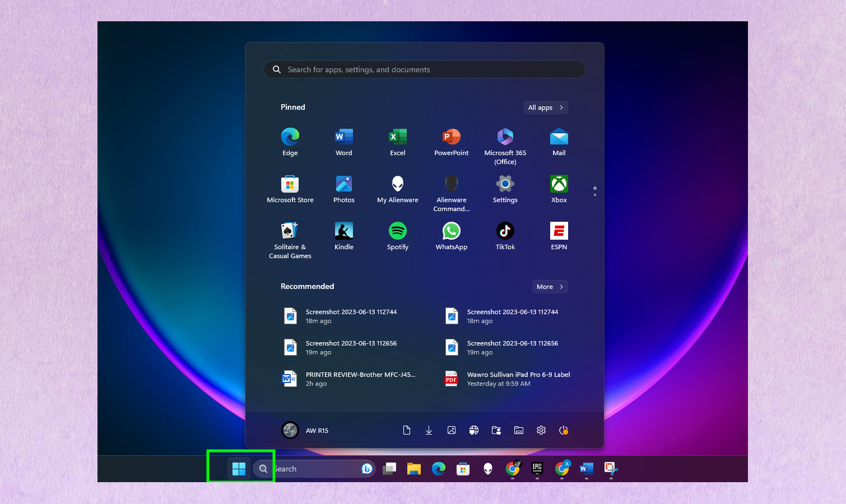Open Excel from pinned apps
Image resolution: width=846 pixels, height=504 pixels.
(398, 142)
